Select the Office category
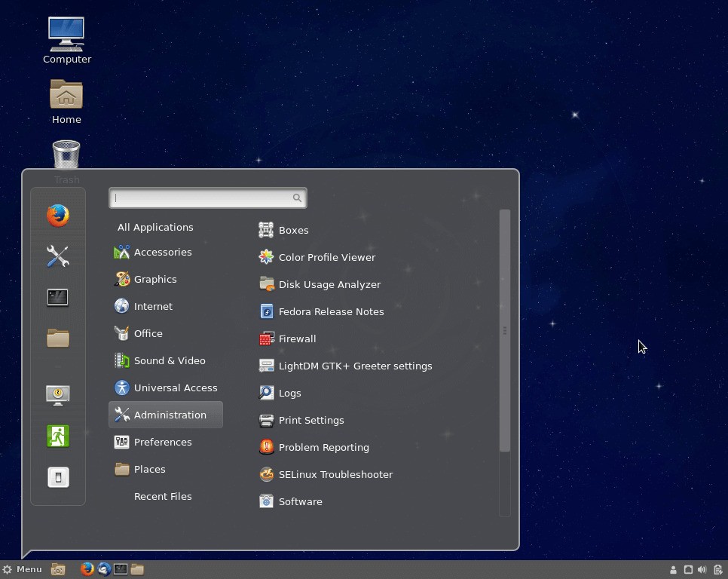 [166, 333]
